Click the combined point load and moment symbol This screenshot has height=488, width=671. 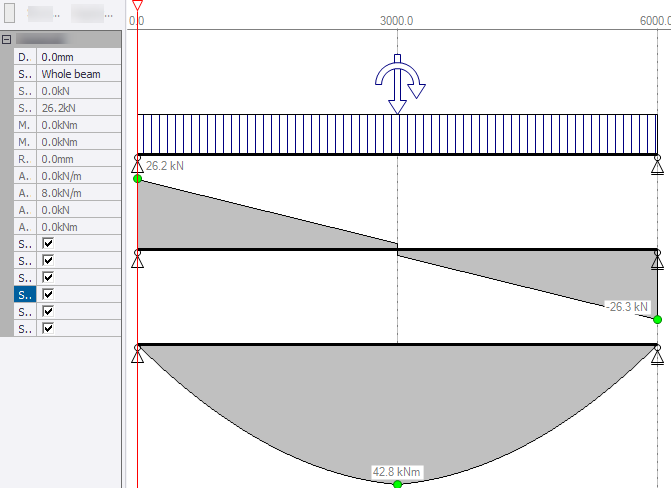[x=398, y=84]
